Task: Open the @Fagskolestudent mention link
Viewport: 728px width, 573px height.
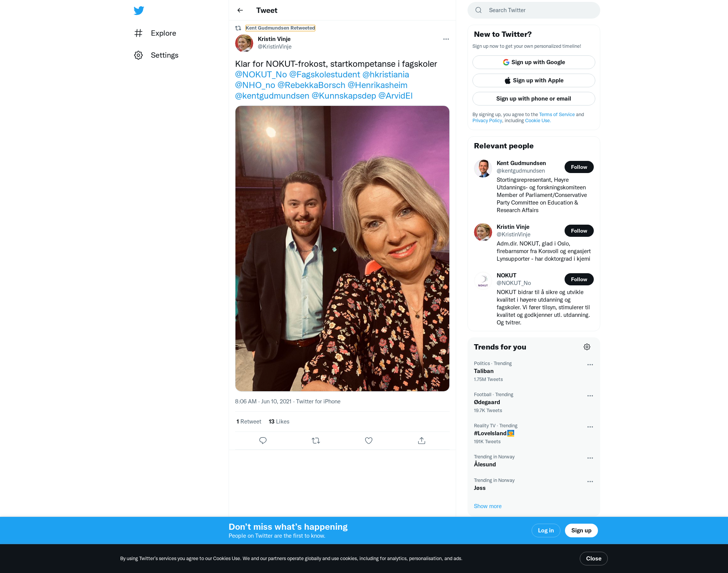Action: pyautogui.click(x=325, y=74)
